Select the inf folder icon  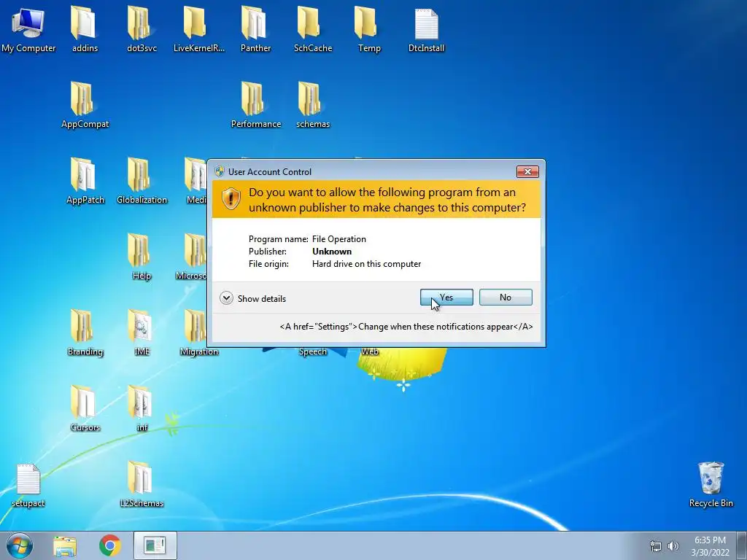[x=142, y=408]
